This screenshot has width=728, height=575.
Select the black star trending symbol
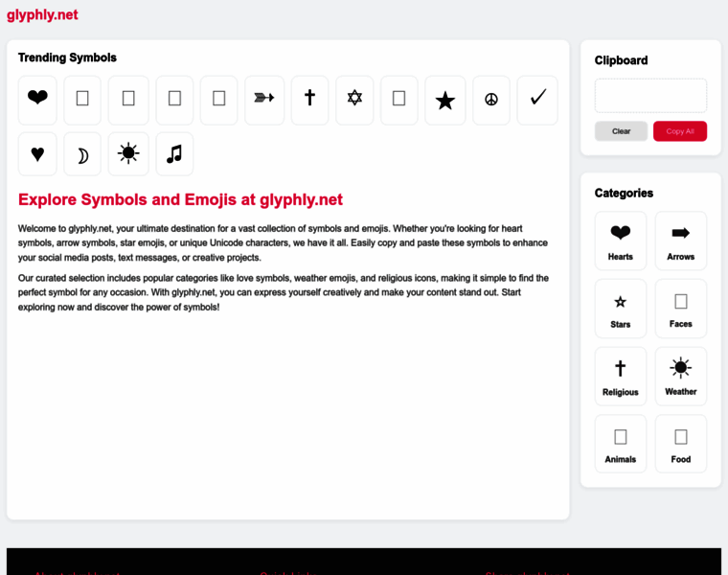(445, 100)
